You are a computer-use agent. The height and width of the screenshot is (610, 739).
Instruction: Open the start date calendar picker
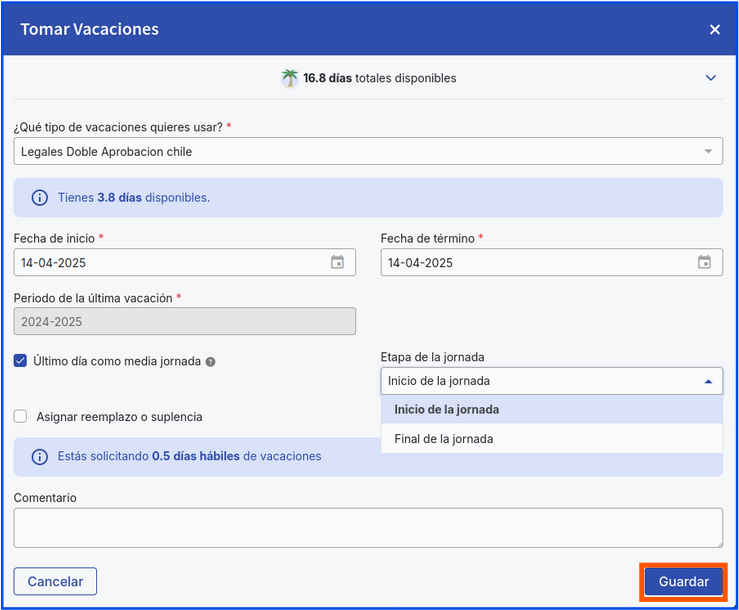(337, 263)
